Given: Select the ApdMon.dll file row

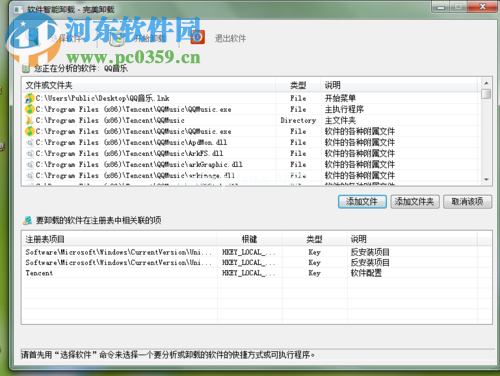Looking at the screenshot, I should pos(252,142).
